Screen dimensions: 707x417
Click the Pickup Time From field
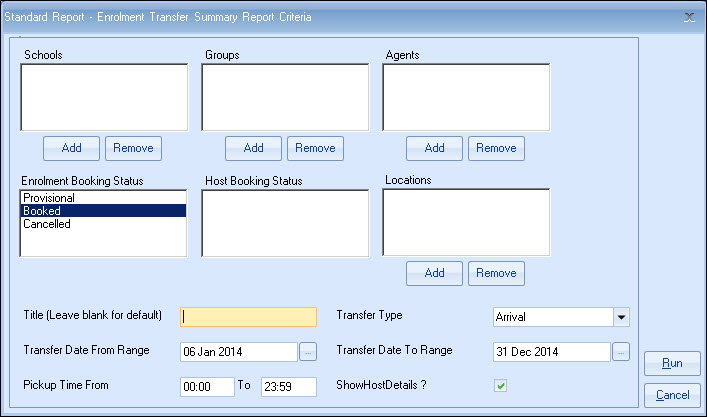tap(207, 386)
